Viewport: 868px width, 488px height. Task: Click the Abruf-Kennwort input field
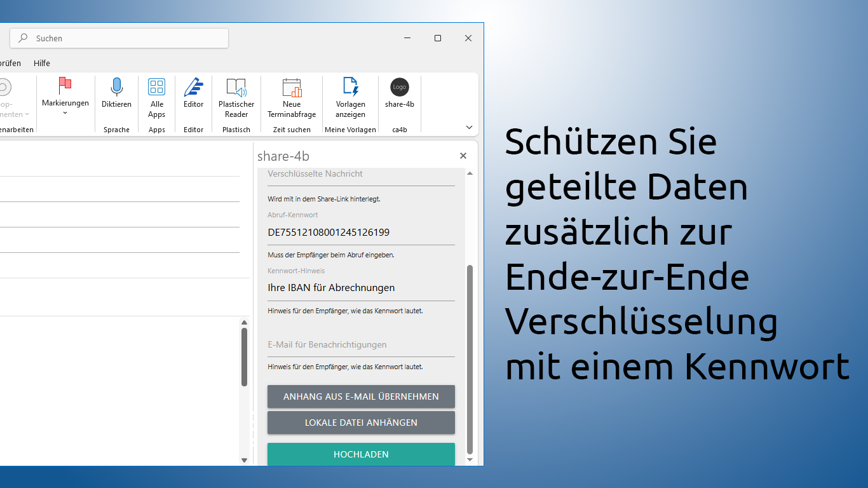[361, 232]
